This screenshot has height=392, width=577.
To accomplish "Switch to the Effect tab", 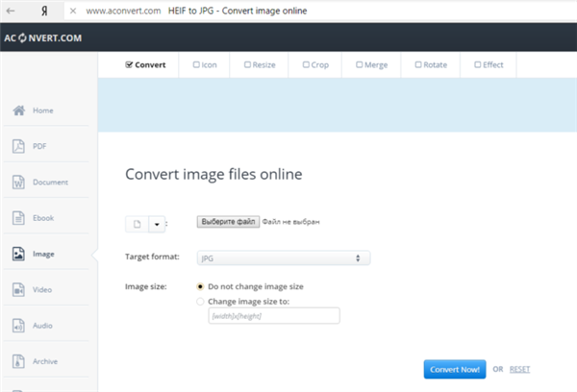I will click(x=489, y=64).
